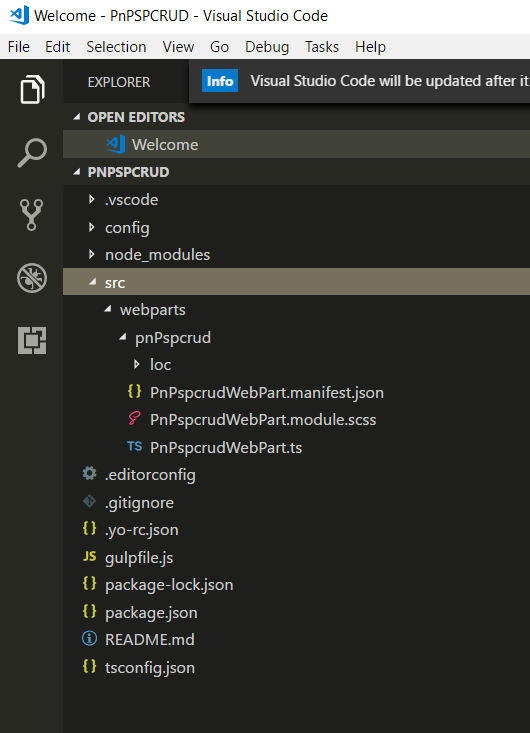This screenshot has height=733, width=530.
Task: Click the info icon beside README.md
Action: (x=89, y=639)
